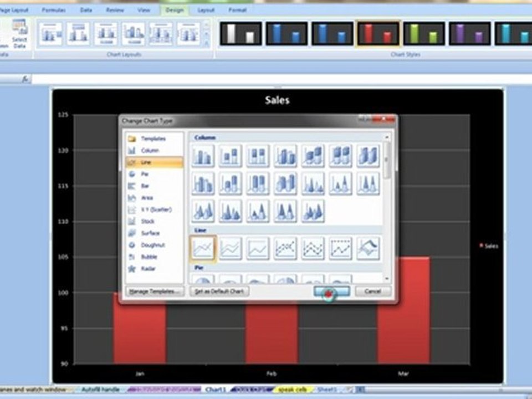The image size is (532, 399).
Task: Select Bar category in chart list
Action: coord(155,186)
